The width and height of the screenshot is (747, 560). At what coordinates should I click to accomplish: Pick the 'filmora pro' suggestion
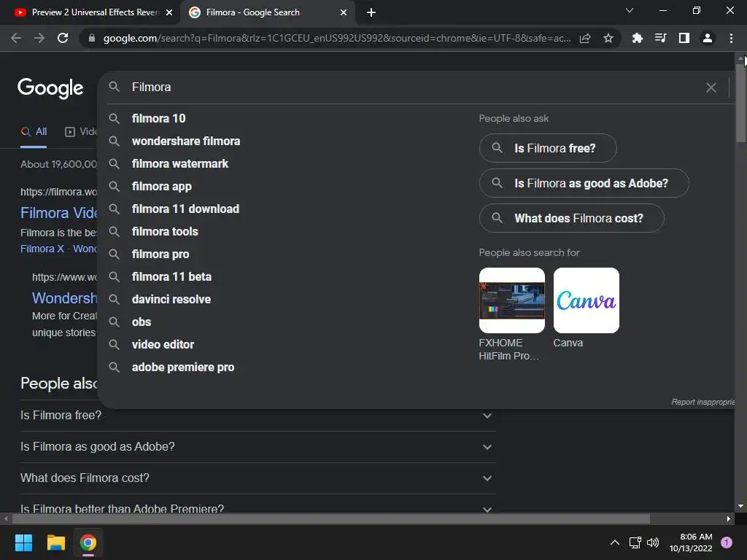click(x=160, y=254)
